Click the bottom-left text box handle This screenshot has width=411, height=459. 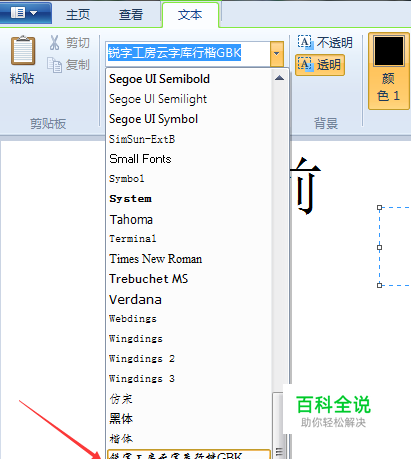coord(379,285)
